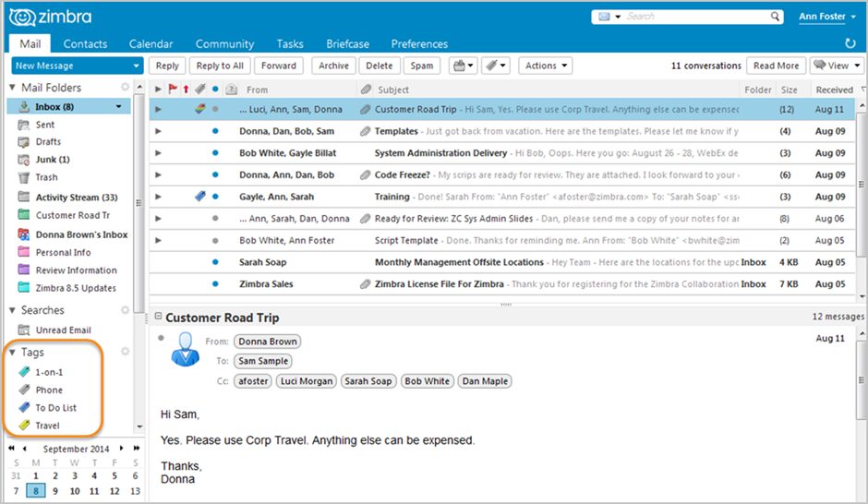Click the Mail Folders gear icon

click(x=125, y=87)
